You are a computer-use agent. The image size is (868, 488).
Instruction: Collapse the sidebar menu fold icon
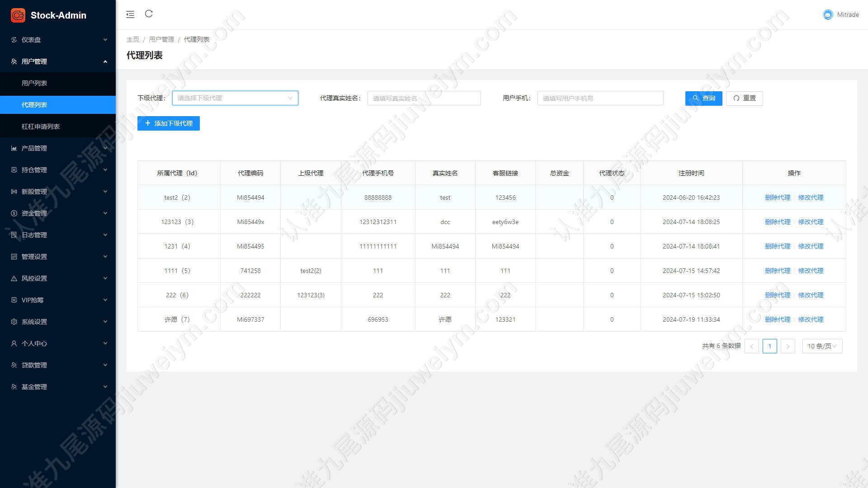130,14
